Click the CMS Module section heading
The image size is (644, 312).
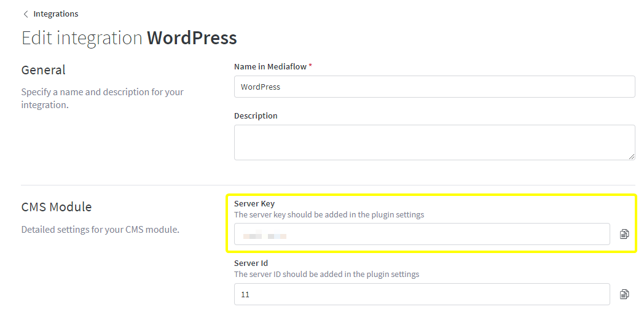pyautogui.click(x=57, y=207)
